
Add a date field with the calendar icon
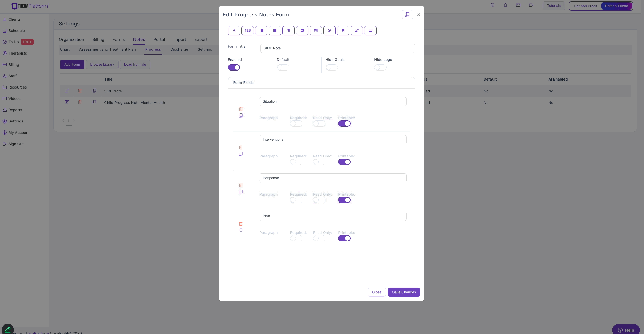[x=316, y=30]
